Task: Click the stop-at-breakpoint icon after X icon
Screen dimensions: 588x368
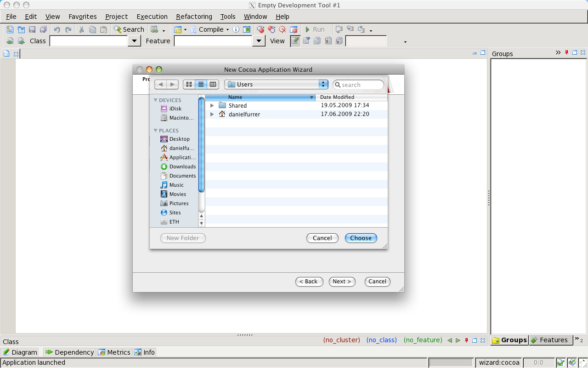Action: (x=294, y=29)
